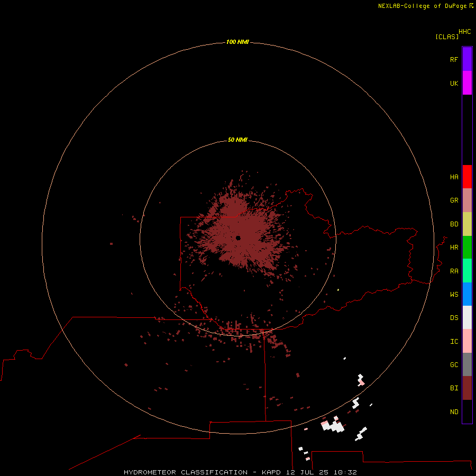Click the BI legend label

coord(454,388)
